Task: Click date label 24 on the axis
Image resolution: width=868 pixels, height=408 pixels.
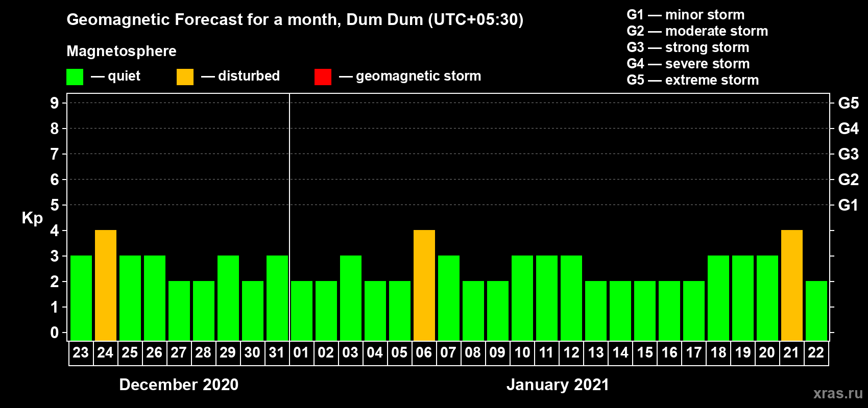Action: coord(105,352)
